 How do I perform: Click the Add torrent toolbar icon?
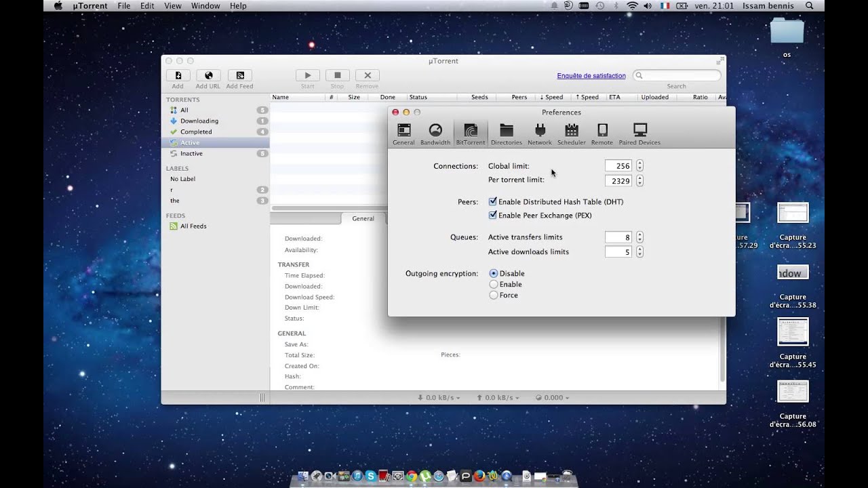point(178,75)
